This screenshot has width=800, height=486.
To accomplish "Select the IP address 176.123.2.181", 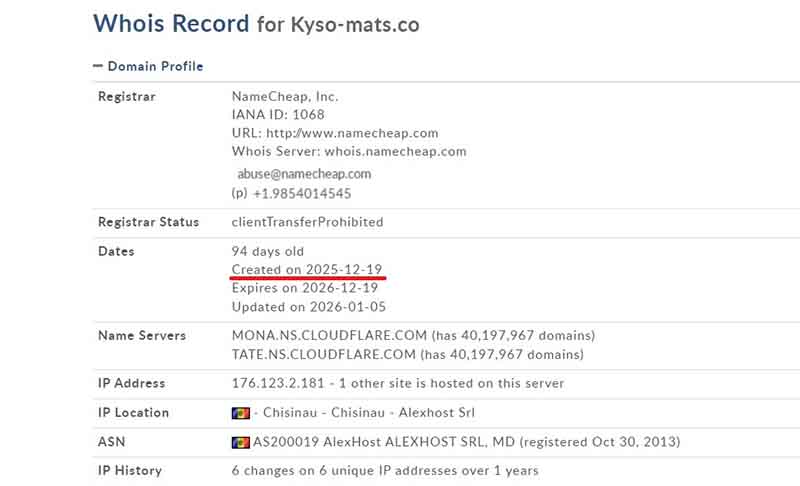I will 276,383.
